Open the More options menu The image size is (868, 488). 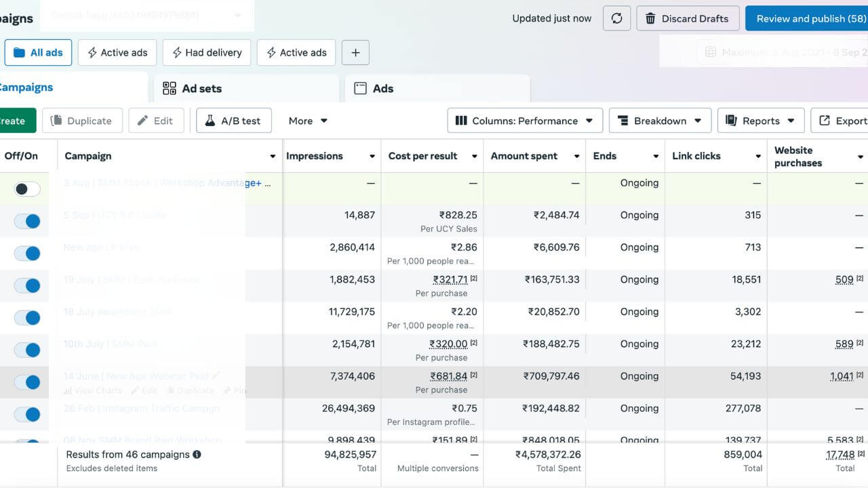pyautogui.click(x=308, y=121)
